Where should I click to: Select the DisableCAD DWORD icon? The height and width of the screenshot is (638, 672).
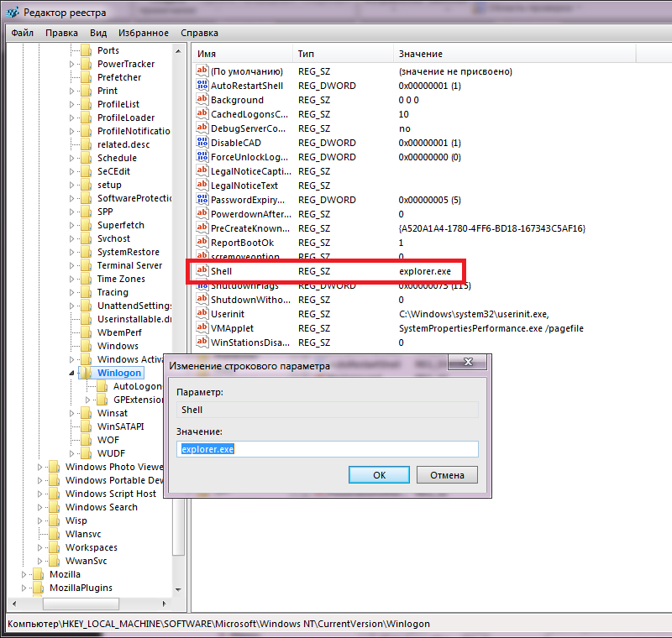tap(202, 142)
